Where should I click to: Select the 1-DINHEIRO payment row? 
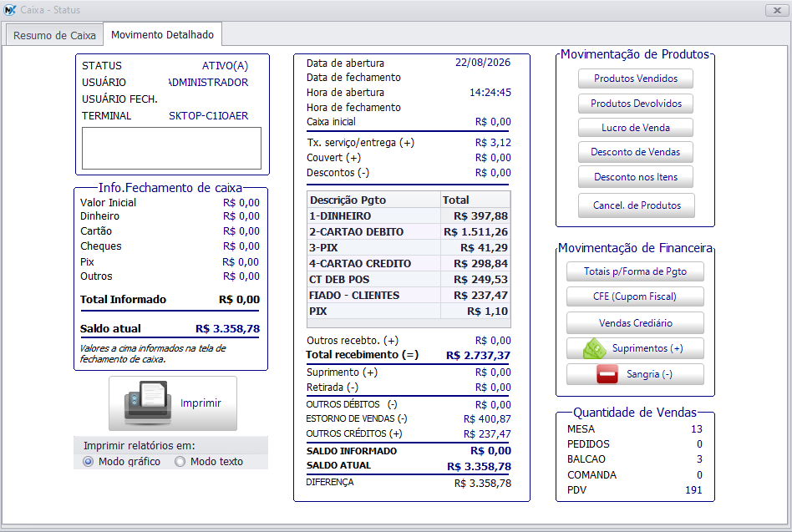(409, 216)
